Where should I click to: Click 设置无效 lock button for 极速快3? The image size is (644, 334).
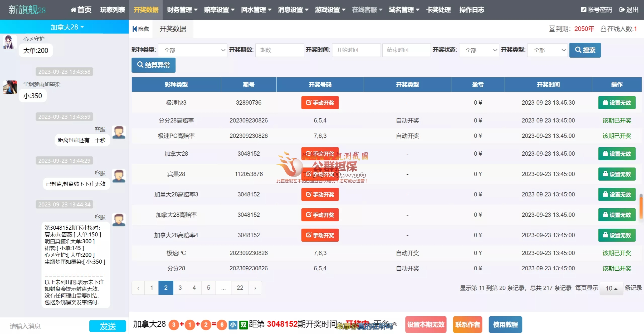[x=617, y=103]
